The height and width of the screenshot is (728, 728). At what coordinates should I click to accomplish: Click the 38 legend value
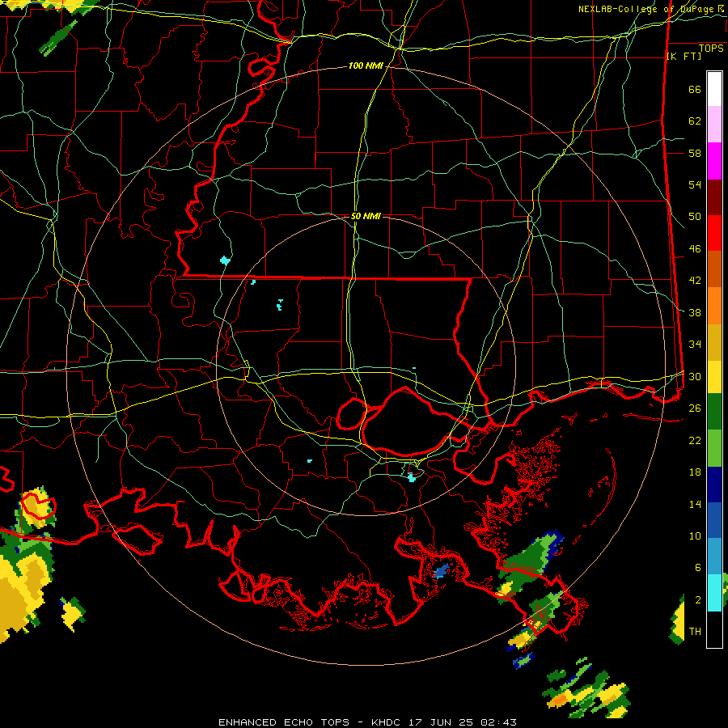(x=695, y=312)
